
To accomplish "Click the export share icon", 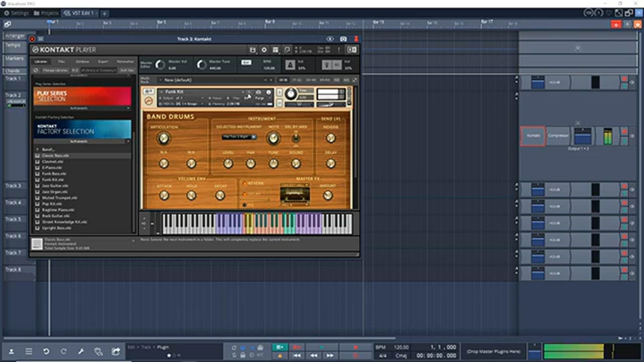I will click(x=116, y=351).
